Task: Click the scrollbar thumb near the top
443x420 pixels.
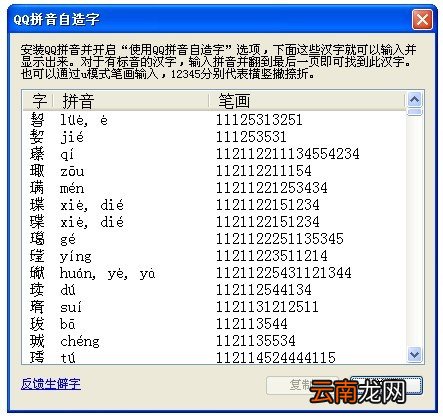Action: (415, 112)
